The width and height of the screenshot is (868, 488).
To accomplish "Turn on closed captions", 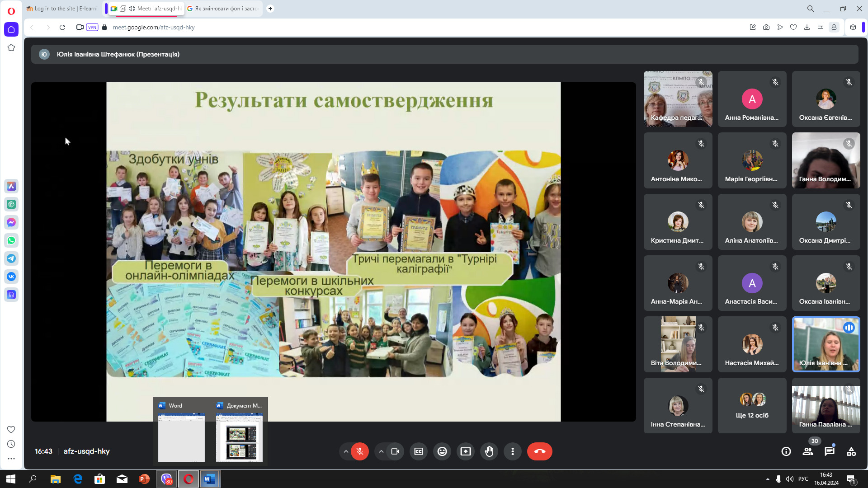I will (419, 451).
